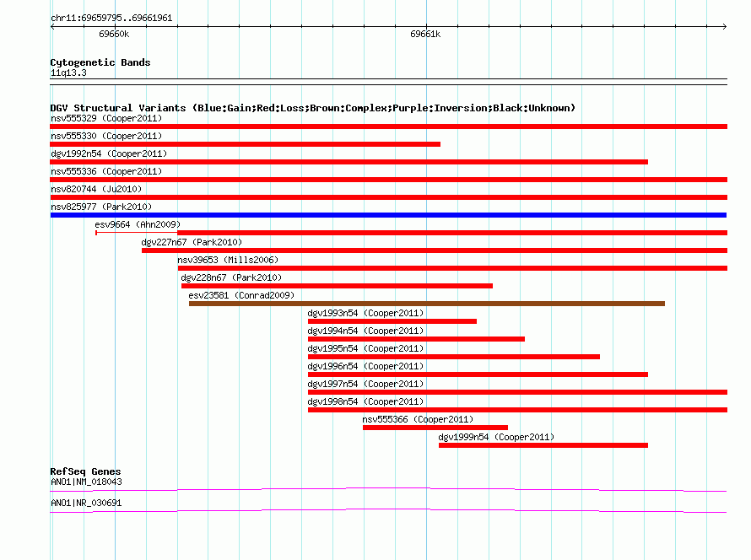This screenshot has height=560, width=751.
Task: Click the dgv1998n54 red bar
Action: point(518,410)
